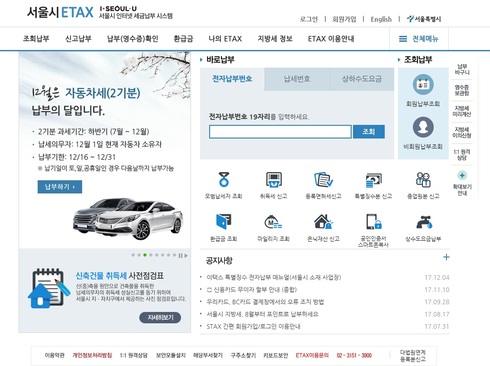The height and width of the screenshot is (366, 490).
Task: Open the 모범납세자 조회 medal icon
Action: click(x=224, y=179)
